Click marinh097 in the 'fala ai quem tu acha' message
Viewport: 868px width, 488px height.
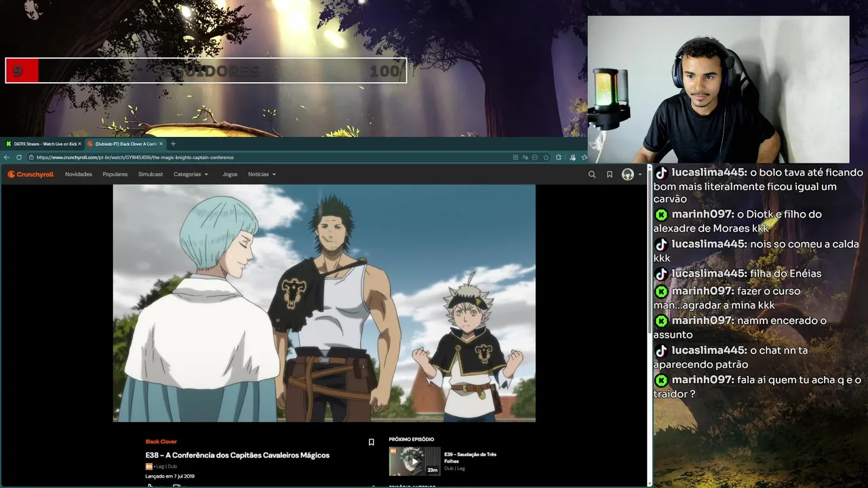pos(703,380)
